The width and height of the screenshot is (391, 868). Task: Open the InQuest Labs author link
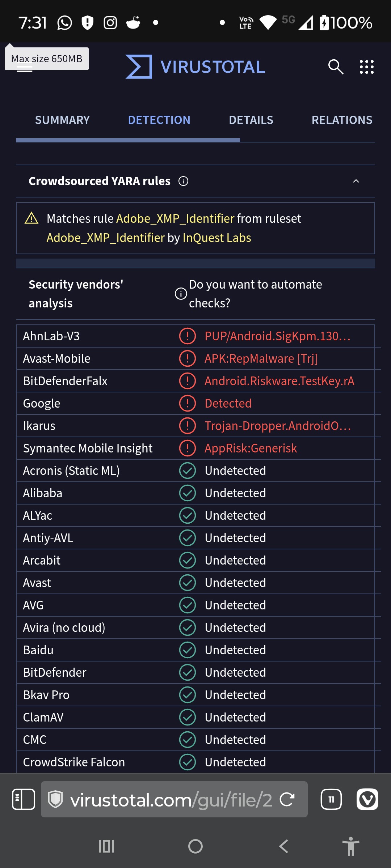pyautogui.click(x=217, y=238)
